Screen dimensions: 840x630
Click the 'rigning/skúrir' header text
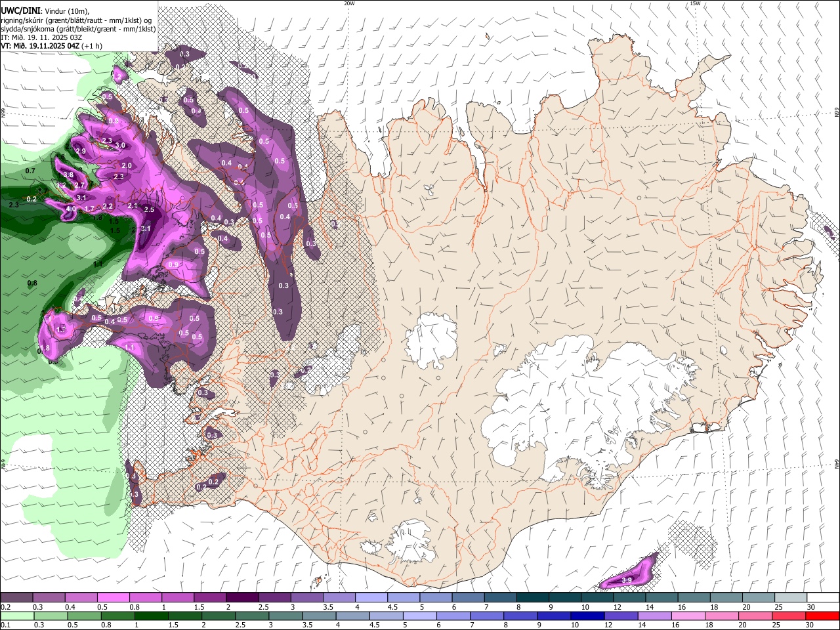click(21, 20)
